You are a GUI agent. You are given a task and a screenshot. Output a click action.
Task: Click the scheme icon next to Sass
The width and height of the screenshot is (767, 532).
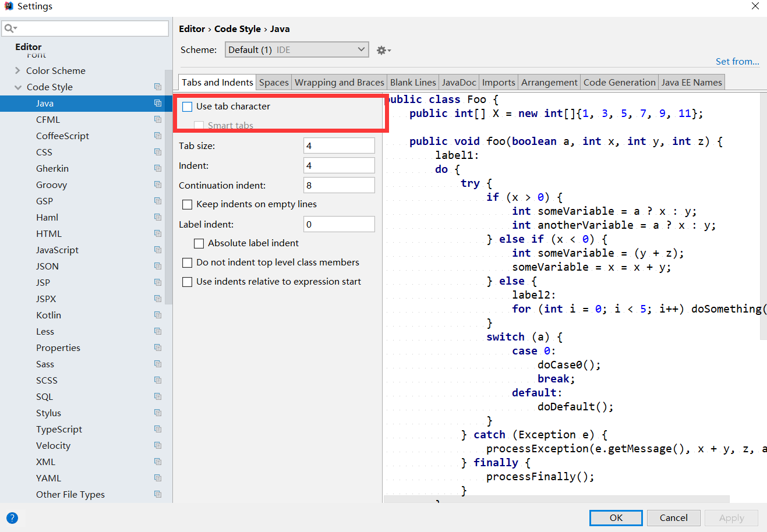click(x=158, y=364)
